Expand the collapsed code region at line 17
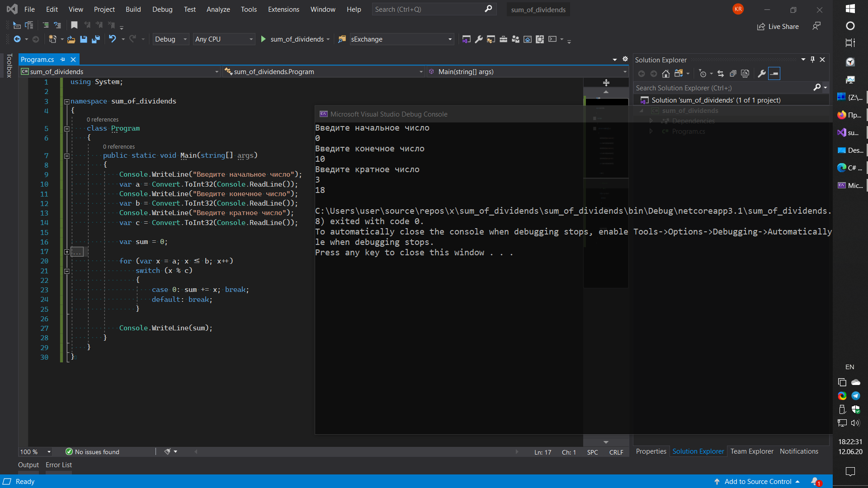 (x=66, y=252)
